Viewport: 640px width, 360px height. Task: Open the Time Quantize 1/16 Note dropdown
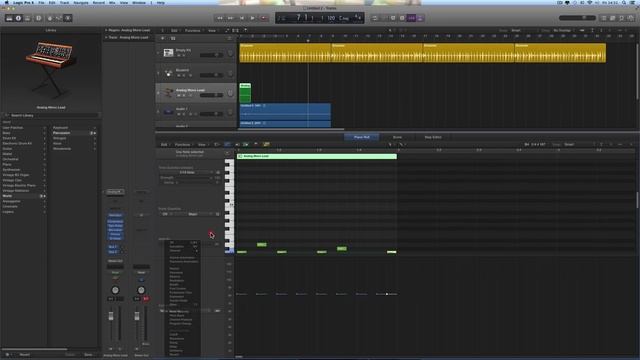187,173
